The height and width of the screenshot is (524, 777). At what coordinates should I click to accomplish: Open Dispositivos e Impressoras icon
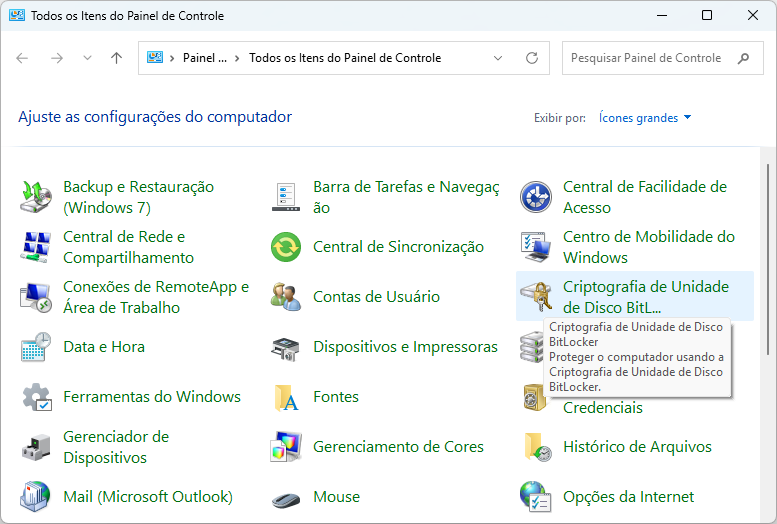[x=286, y=347]
